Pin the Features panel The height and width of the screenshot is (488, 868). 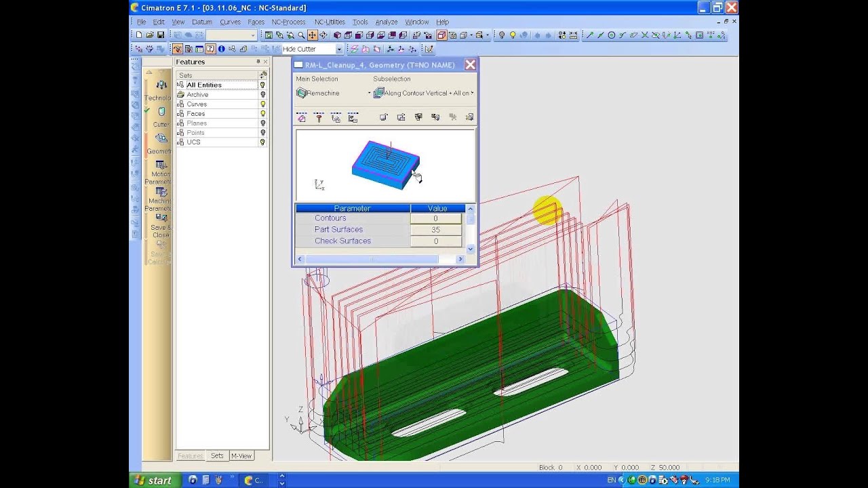[x=258, y=62]
